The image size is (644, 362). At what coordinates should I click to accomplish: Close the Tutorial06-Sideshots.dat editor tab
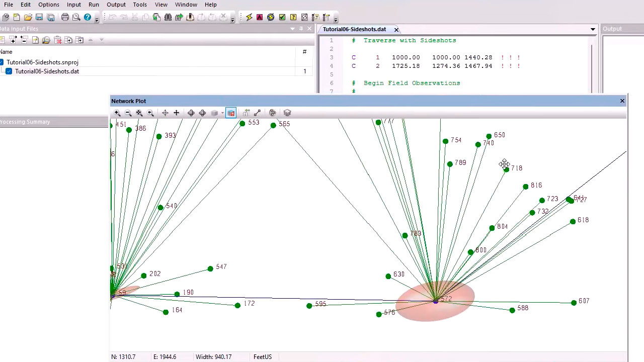tap(396, 30)
